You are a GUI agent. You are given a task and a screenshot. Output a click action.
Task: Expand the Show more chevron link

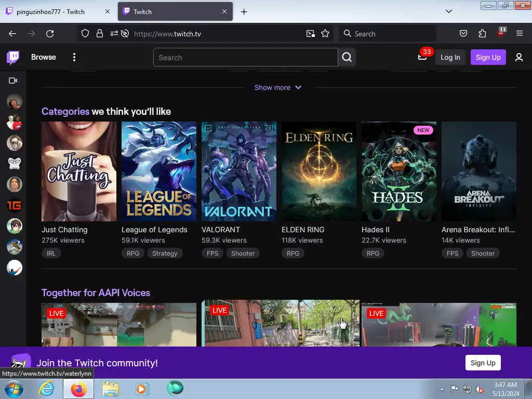coord(278,87)
